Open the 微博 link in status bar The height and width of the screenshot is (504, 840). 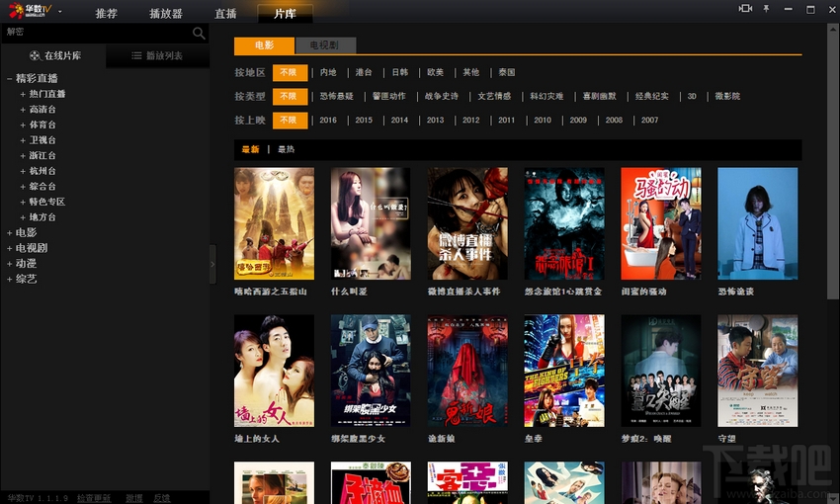point(134,498)
